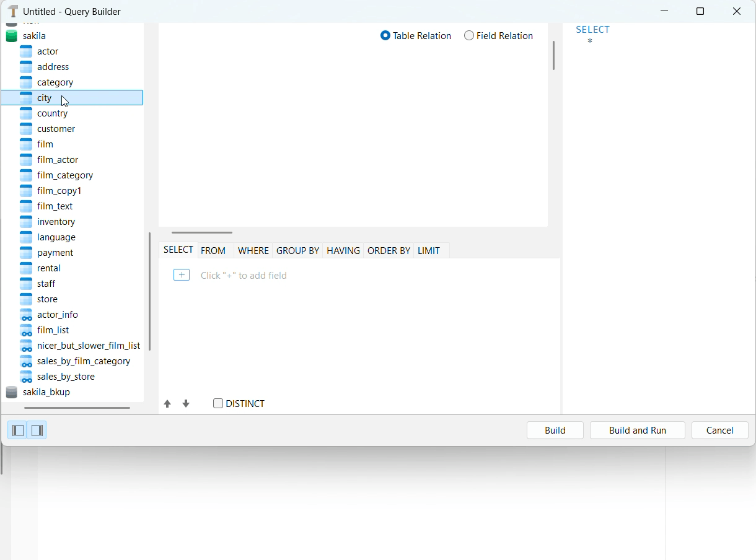Click the plus icon to add field
The image size is (756, 560).
[x=182, y=275]
